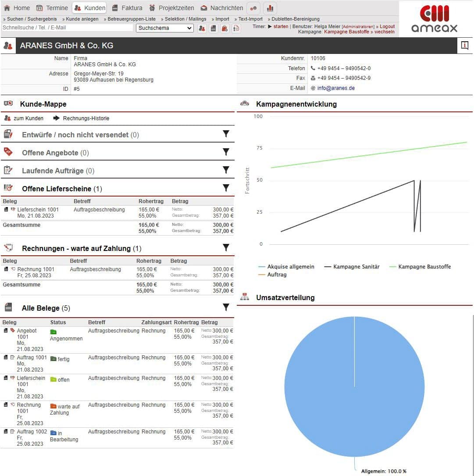Open the Suchschema dropdown
Screen dimensions: 474x476
(165, 28)
